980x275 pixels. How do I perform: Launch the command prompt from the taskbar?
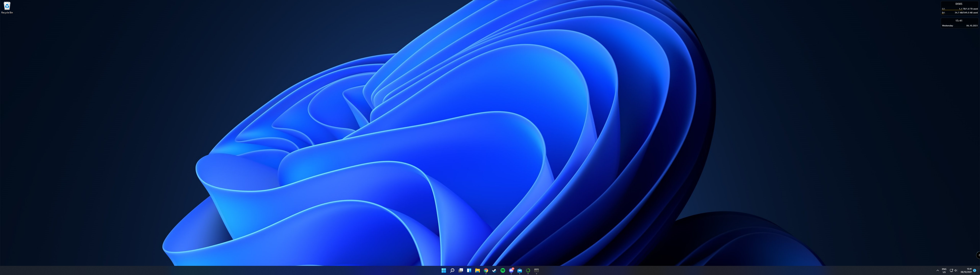click(537, 270)
